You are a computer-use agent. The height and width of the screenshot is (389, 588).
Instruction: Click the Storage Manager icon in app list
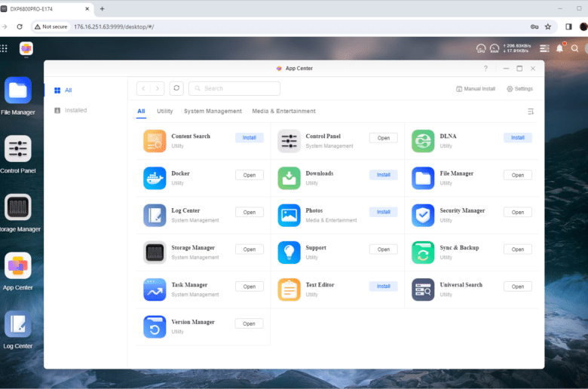155,253
